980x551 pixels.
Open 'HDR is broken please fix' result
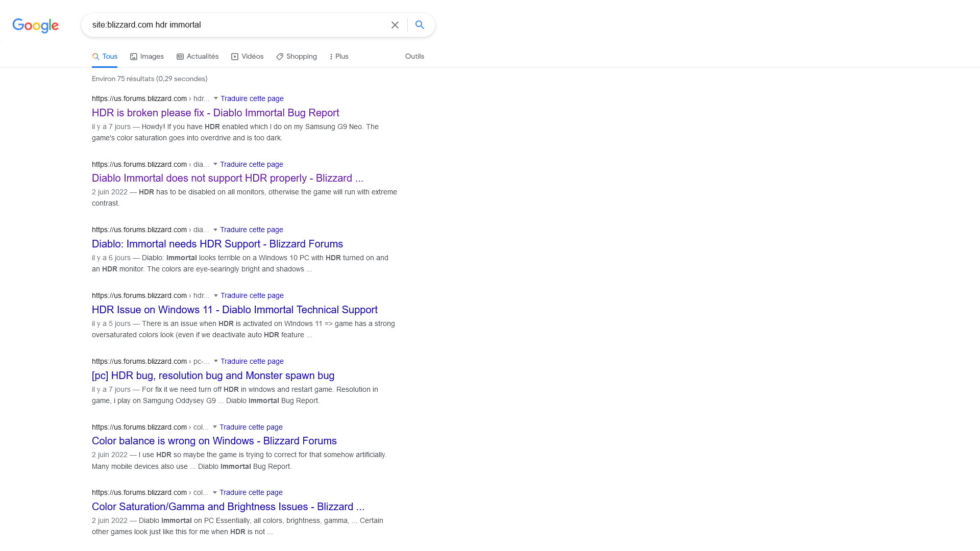[x=215, y=113]
